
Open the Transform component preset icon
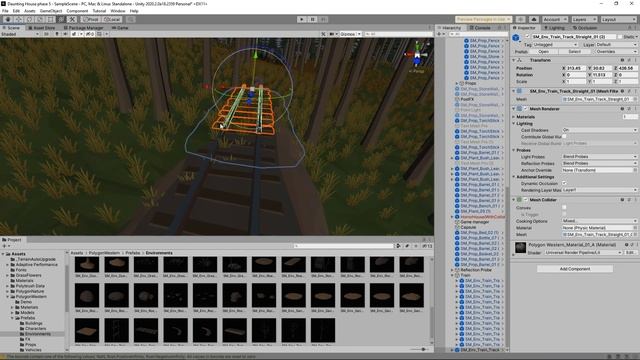[629, 60]
